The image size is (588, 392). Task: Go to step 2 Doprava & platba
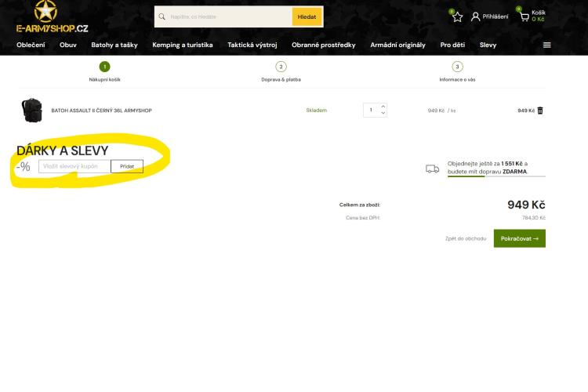(281, 71)
